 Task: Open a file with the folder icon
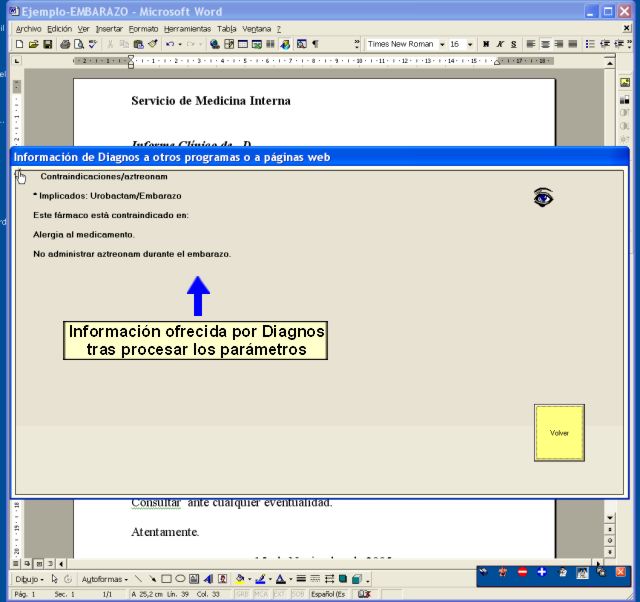pos(33,44)
